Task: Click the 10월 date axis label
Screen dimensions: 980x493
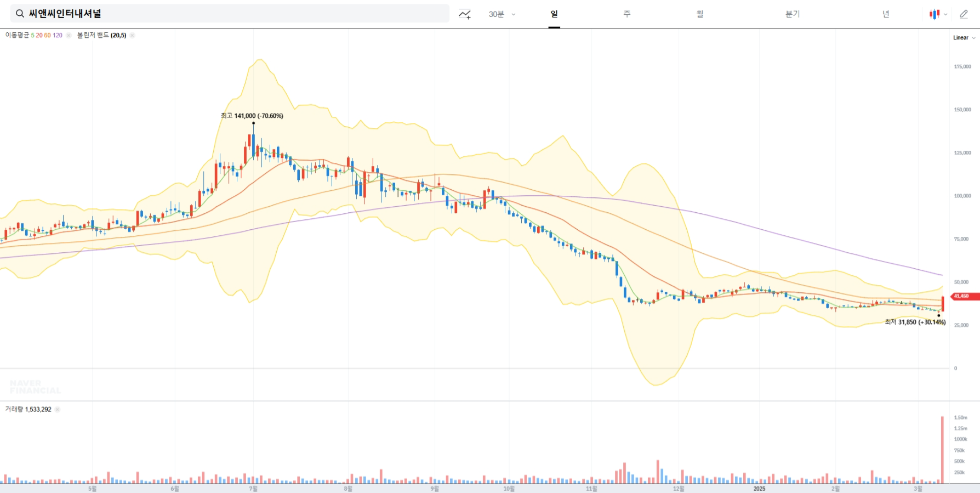Action: click(509, 489)
